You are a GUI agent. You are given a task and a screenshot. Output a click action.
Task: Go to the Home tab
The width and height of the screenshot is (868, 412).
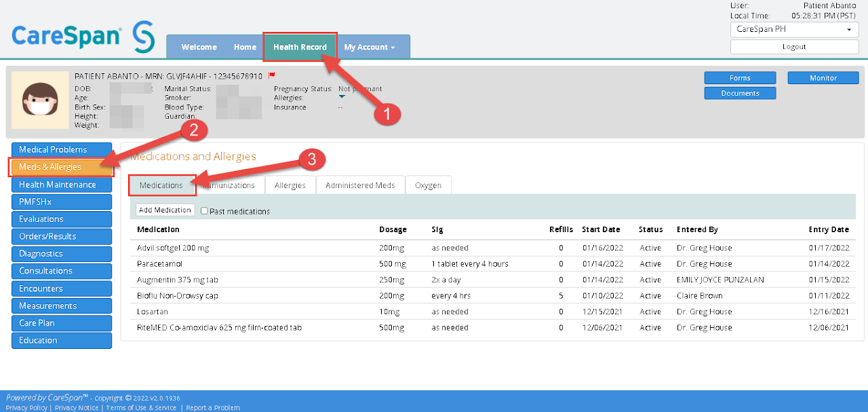(x=245, y=47)
